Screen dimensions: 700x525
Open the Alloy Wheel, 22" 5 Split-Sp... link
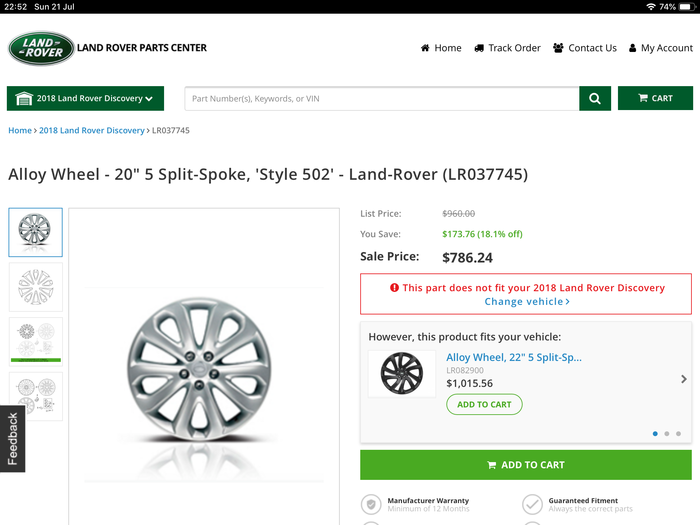(x=514, y=357)
